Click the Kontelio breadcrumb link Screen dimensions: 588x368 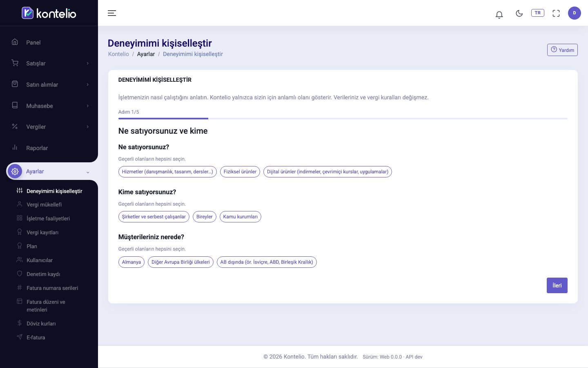pyautogui.click(x=118, y=54)
